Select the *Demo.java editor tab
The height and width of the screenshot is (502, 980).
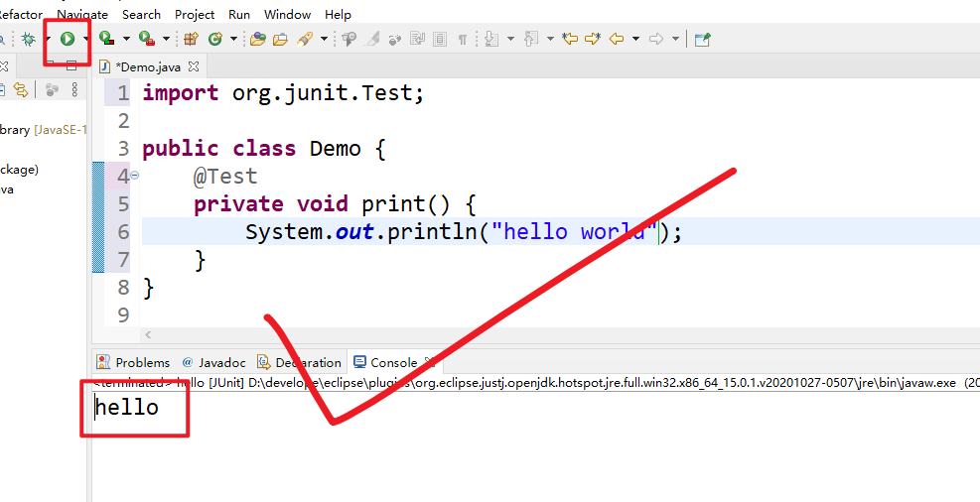[149, 66]
